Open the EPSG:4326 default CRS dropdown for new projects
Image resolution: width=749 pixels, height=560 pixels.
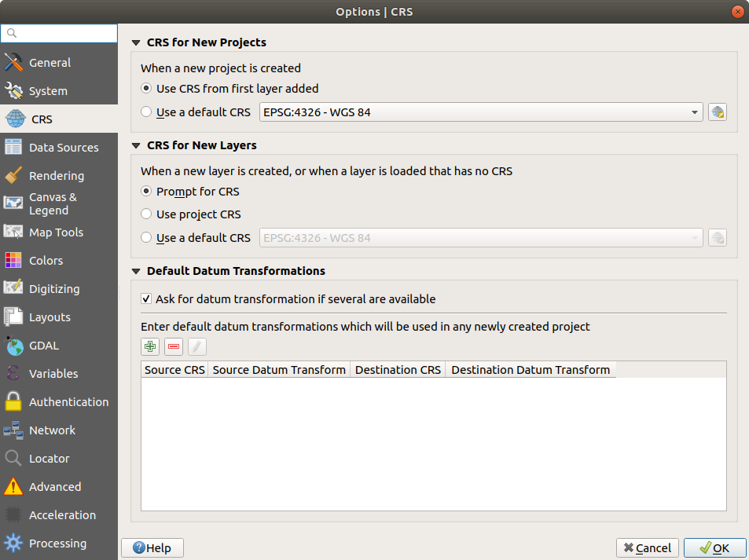point(480,112)
